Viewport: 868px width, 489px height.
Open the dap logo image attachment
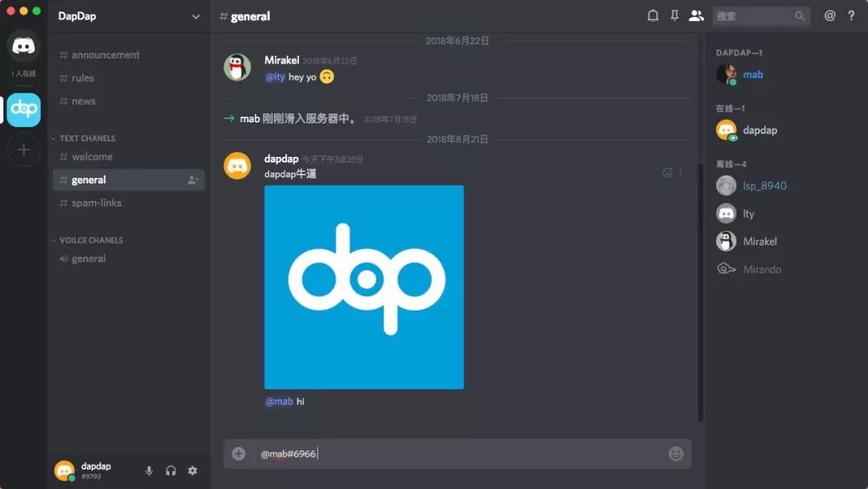364,287
